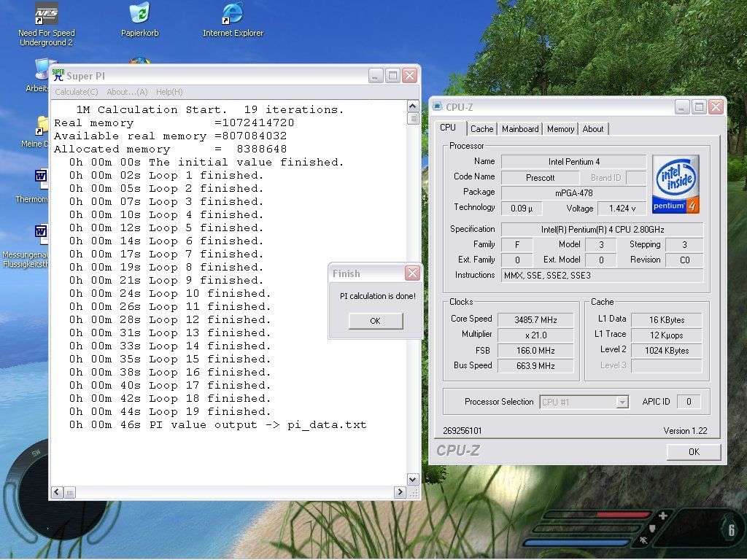Click the Voltage field 1.424 v

coord(622,208)
